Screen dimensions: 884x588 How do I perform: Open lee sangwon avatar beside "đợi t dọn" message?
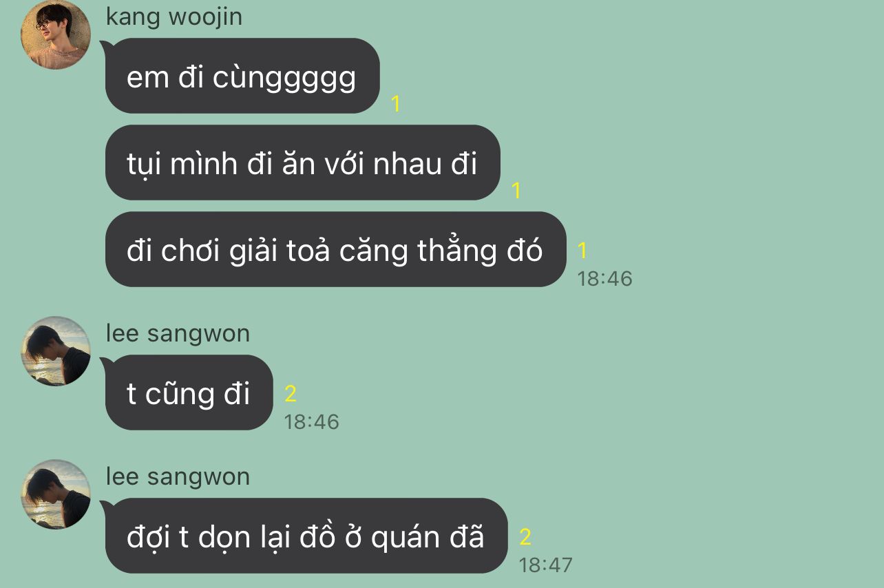56,494
